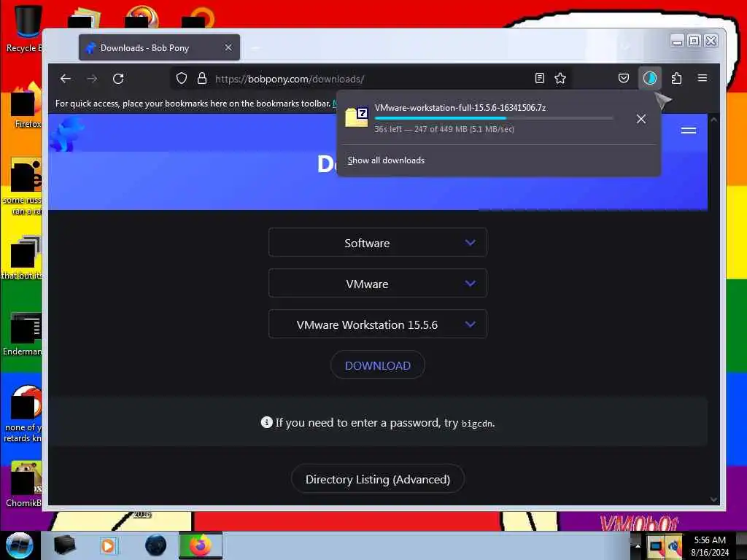The height and width of the screenshot is (560, 747).
Task: Open the Firefox desktop shortcut
Action: (x=27, y=105)
